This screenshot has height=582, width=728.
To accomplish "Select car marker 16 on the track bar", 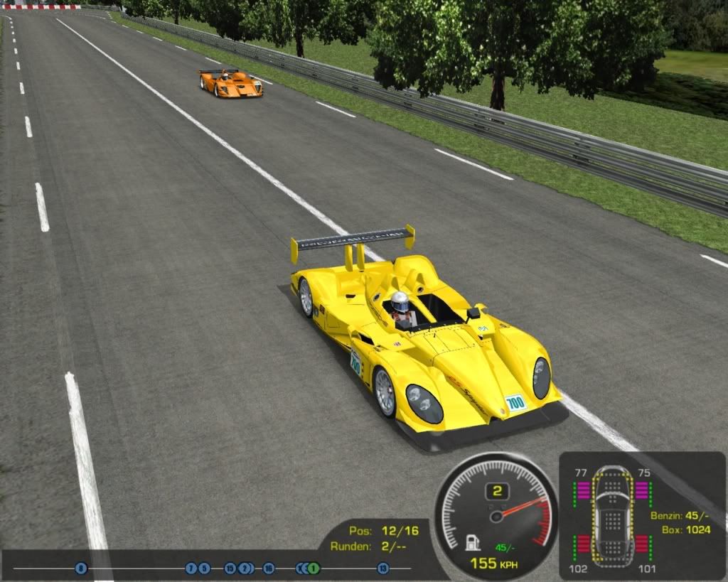I will (x=268, y=568).
